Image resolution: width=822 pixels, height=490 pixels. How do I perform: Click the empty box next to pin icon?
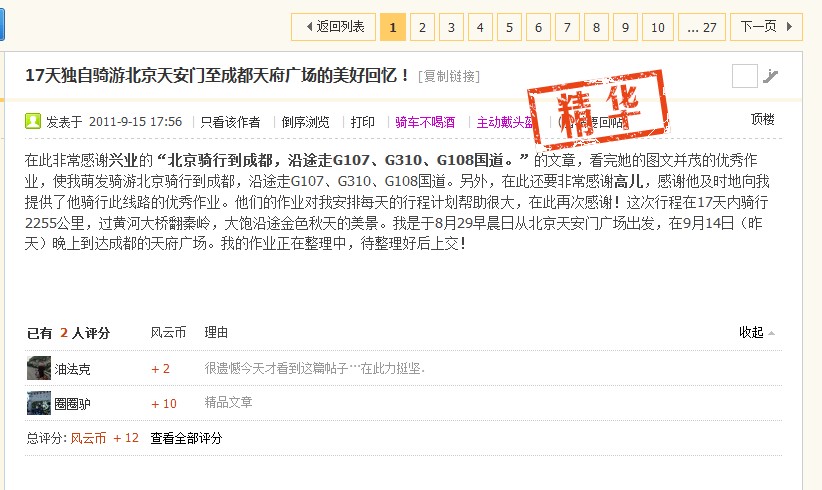point(744,76)
